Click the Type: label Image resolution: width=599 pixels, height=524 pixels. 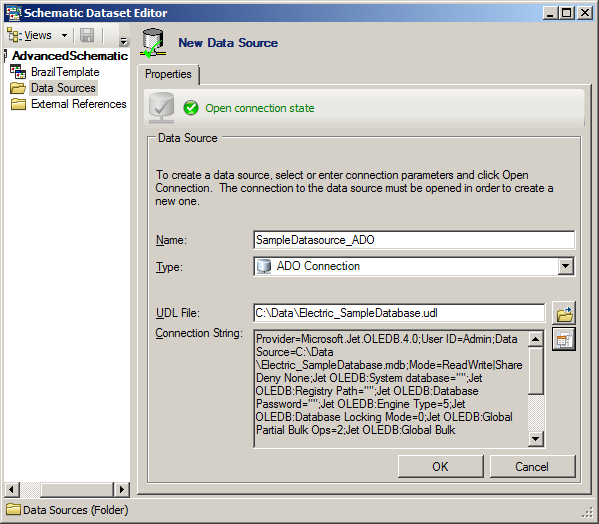click(169, 267)
